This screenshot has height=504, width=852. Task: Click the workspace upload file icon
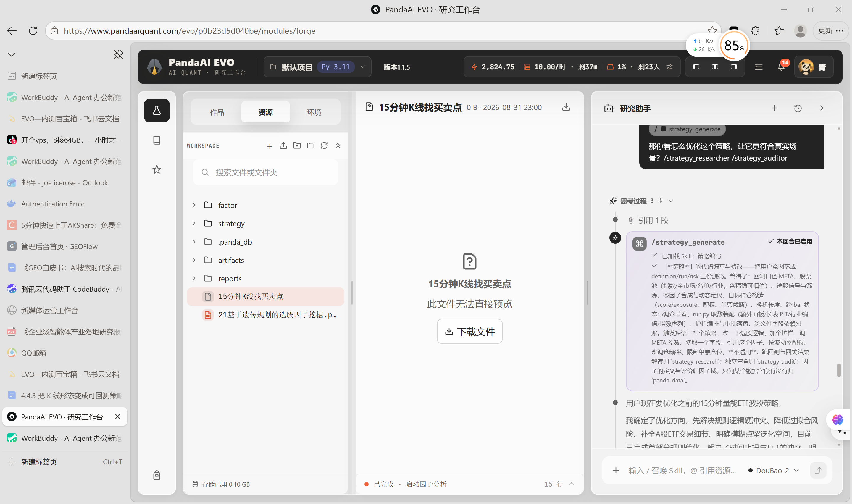[283, 146]
